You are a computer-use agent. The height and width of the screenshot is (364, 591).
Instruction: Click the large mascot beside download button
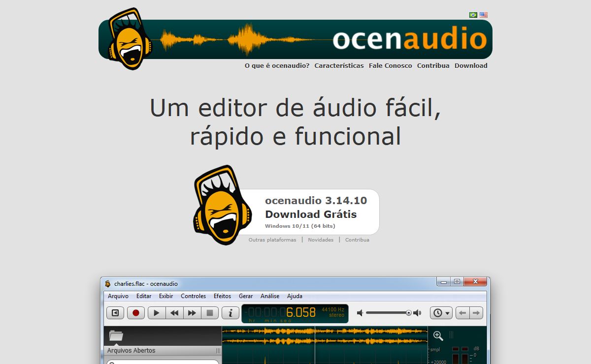click(x=222, y=205)
